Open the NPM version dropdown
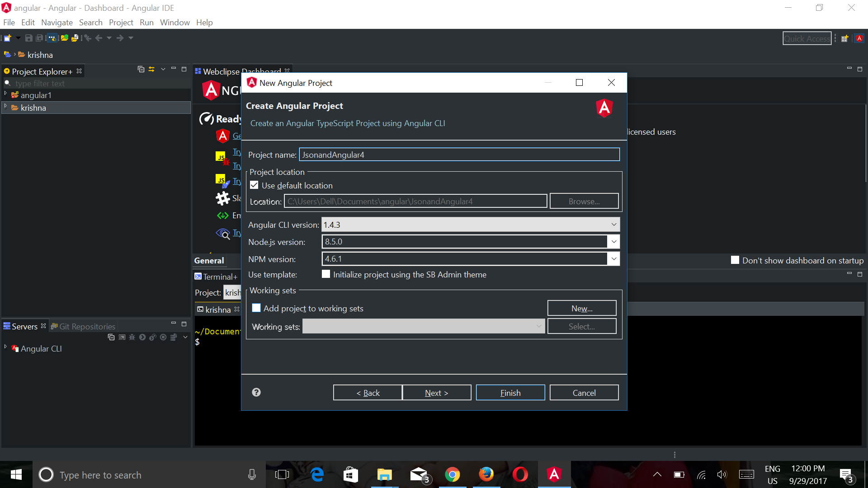The width and height of the screenshot is (868, 488). [x=613, y=259]
